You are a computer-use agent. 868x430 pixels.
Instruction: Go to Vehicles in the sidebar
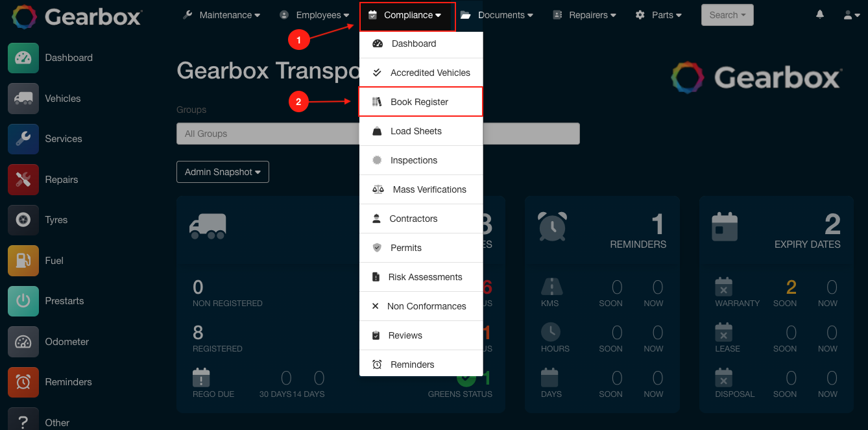point(63,99)
